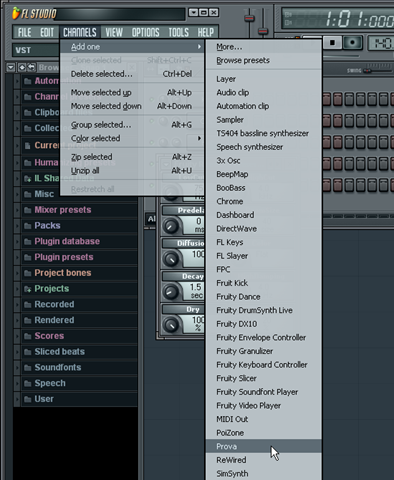
Task: Expand the User tree node
Action: tap(17, 399)
